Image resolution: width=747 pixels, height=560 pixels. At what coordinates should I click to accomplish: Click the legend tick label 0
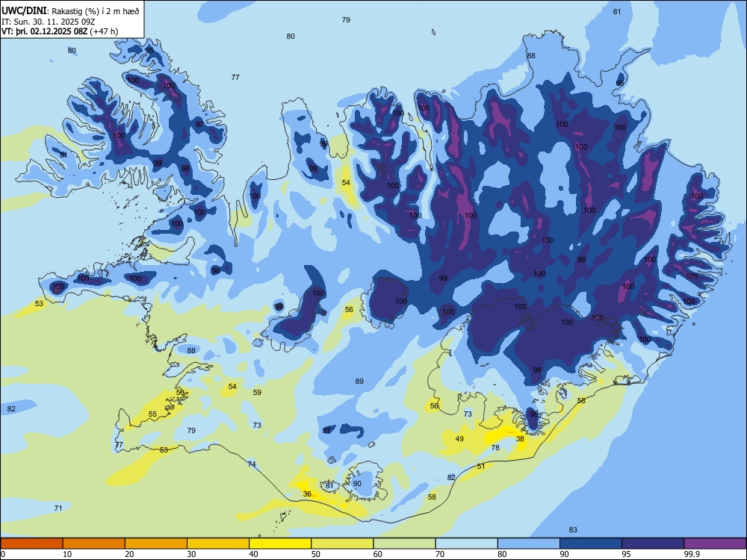[3, 554]
